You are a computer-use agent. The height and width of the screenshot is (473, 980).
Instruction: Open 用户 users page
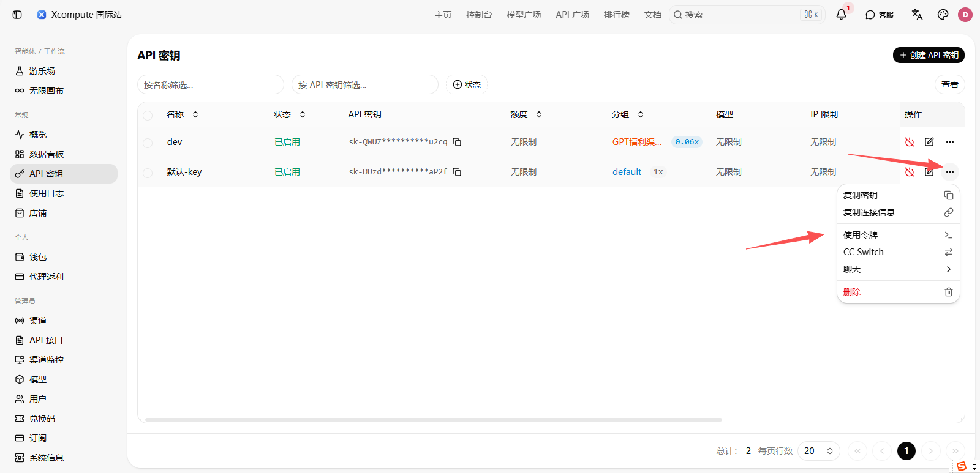coord(64,399)
